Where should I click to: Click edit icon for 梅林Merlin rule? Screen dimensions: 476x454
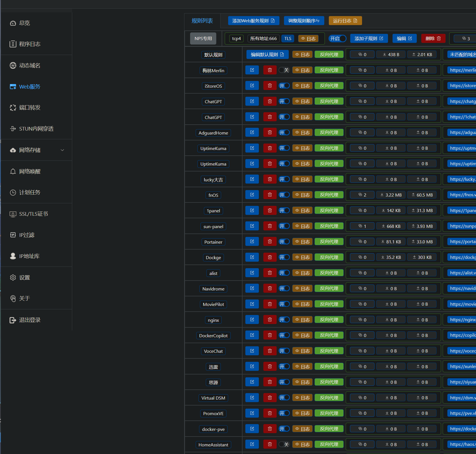point(252,70)
